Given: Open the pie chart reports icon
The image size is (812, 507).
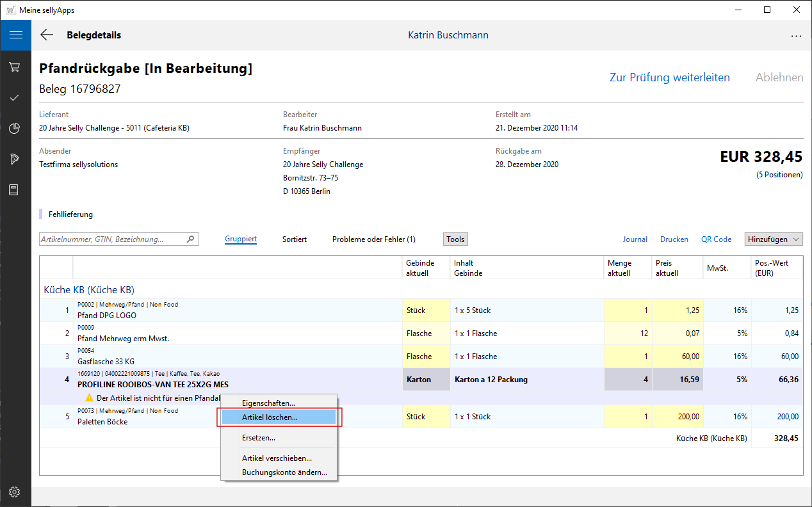Looking at the screenshot, I should (15, 129).
